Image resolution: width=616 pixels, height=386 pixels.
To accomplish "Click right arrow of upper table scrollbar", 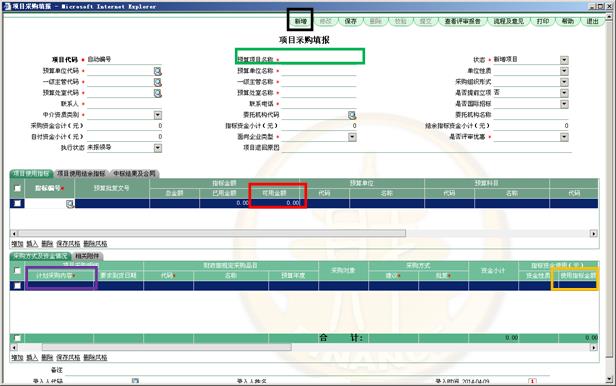I will (x=594, y=234).
